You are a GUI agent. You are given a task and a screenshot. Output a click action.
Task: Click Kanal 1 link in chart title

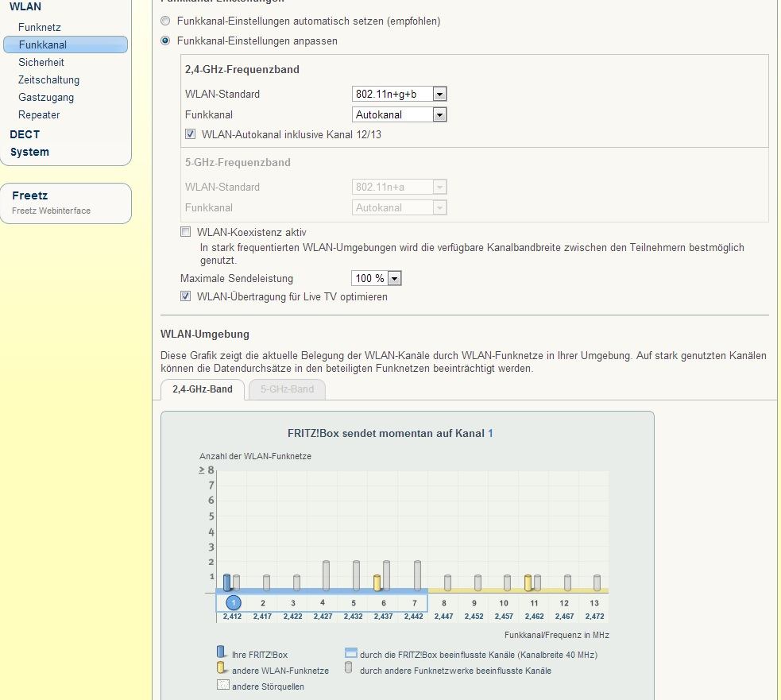491,433
